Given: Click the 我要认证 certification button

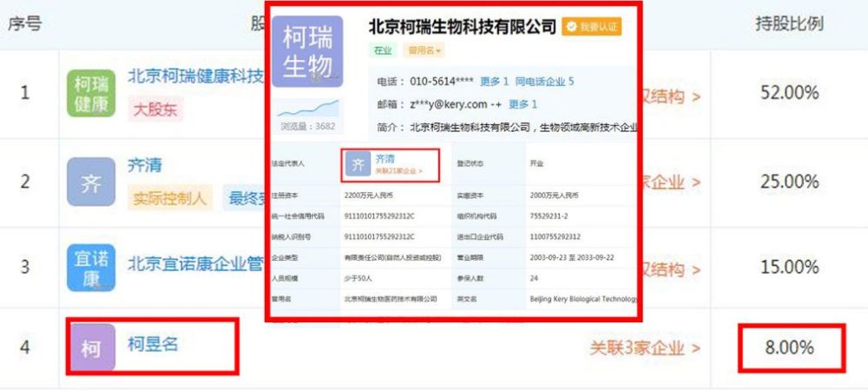Looking at the screenshot, I should pyautogui.click(x=591, y=27).
